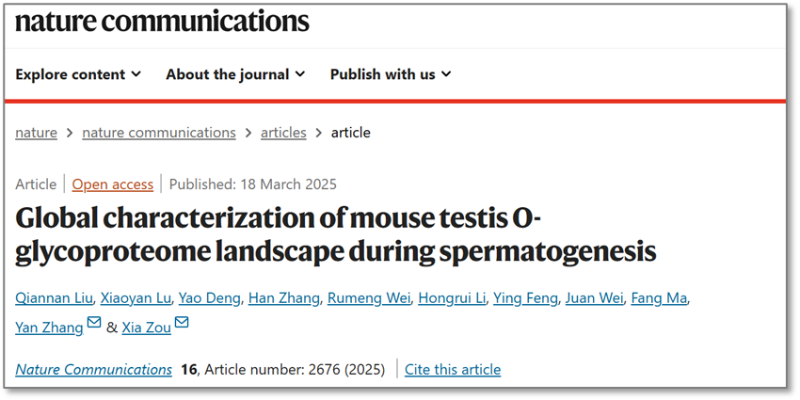View author Yao Deng
Image resolution: width=800 pixels, height=400 pixels.
(209, 298)
